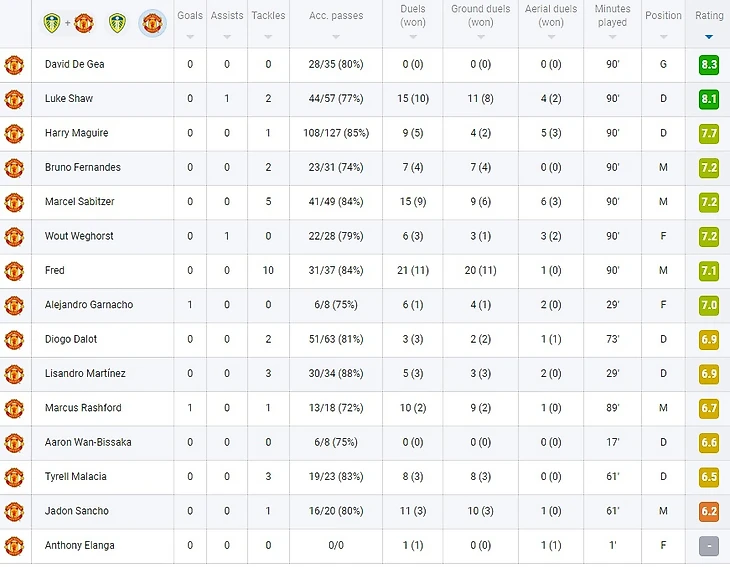Screen dimensions: 730x567
Task: Sort by the Aerial duels header
Action: 551,16
